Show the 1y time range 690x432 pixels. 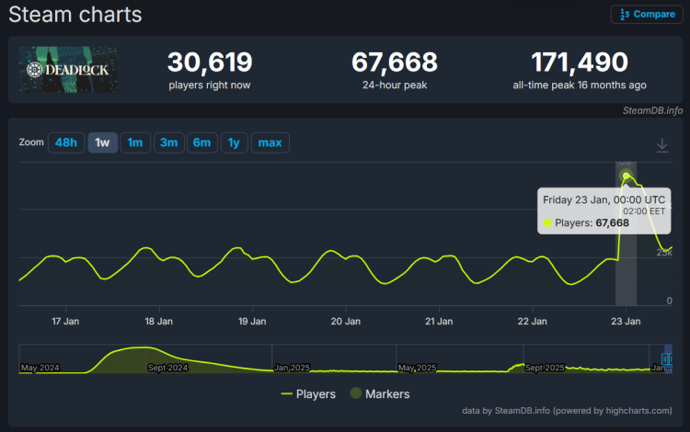tap(234, 143)
